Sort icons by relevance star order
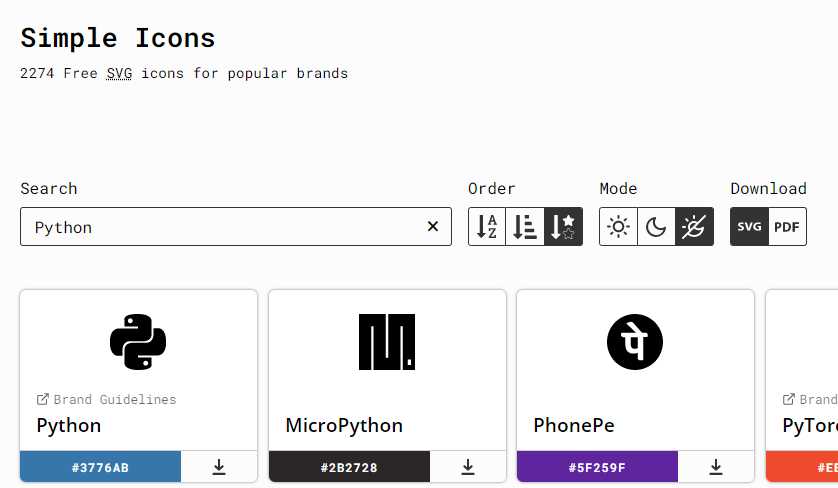 563,227
